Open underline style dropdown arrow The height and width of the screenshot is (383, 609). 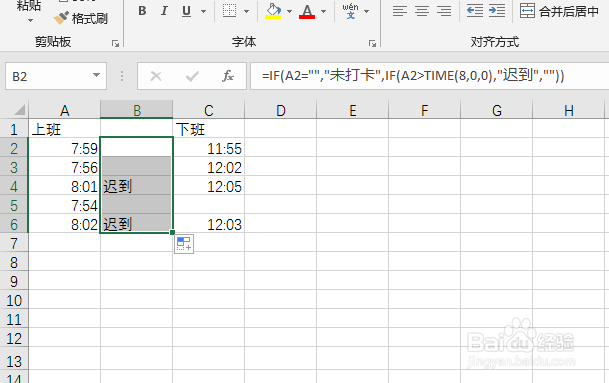204,11
